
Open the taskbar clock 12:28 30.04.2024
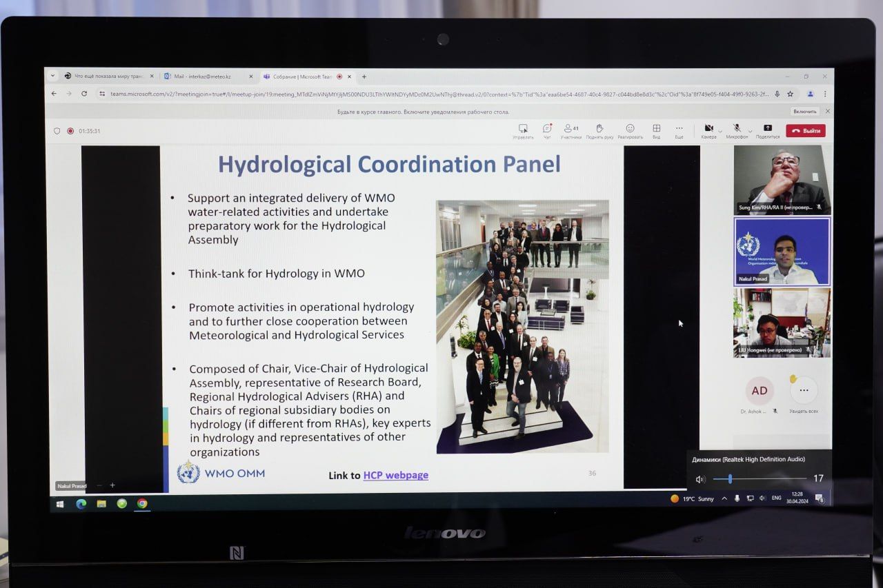[x=797, y=498]
